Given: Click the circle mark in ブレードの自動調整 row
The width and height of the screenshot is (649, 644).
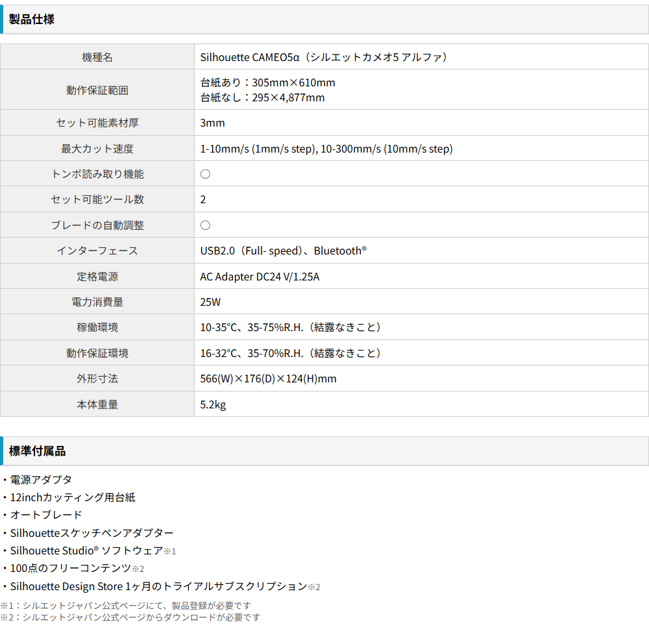Looking at the screenshot, I should [205, 225].
